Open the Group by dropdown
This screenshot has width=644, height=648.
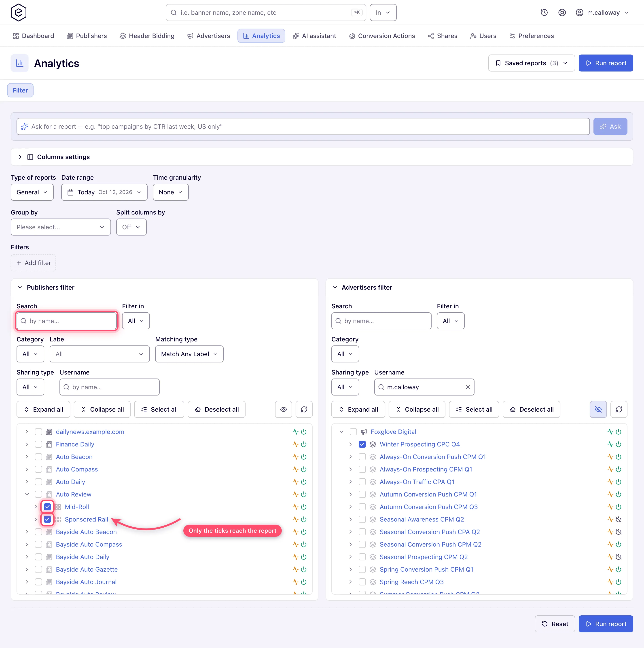pyautogui.click(x=61, y=227)
